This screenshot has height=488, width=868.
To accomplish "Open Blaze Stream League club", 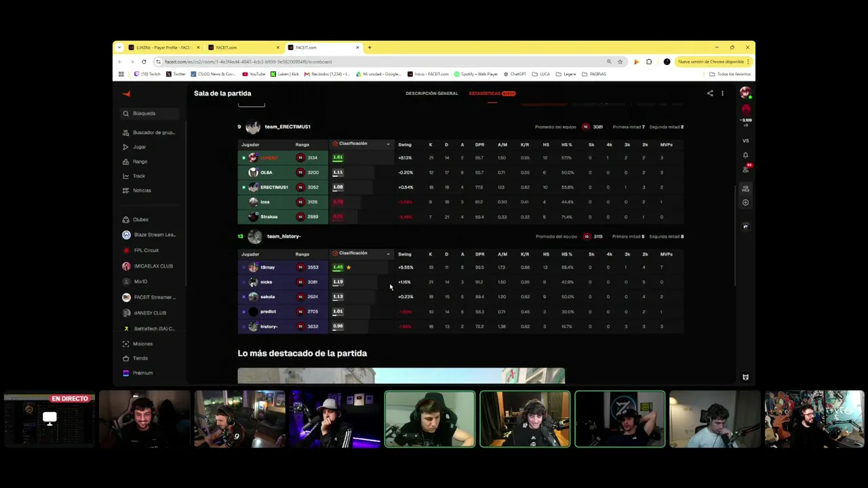I will (149, 235).
